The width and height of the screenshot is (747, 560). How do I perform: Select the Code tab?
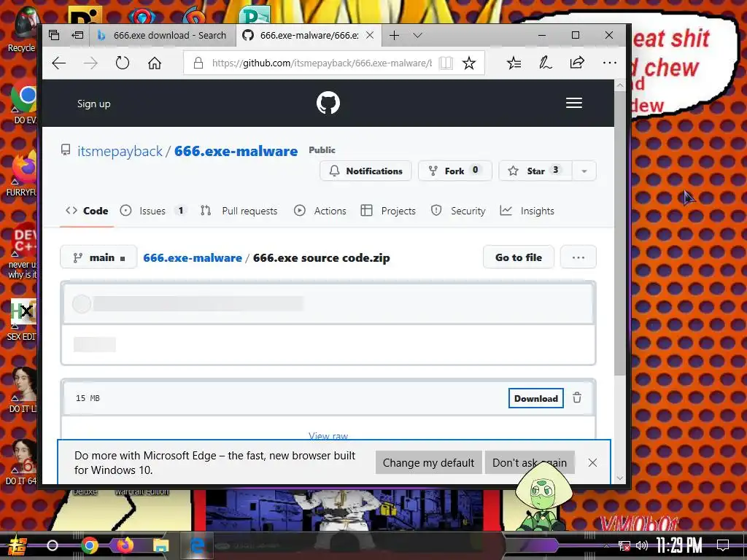click(88, 211)
